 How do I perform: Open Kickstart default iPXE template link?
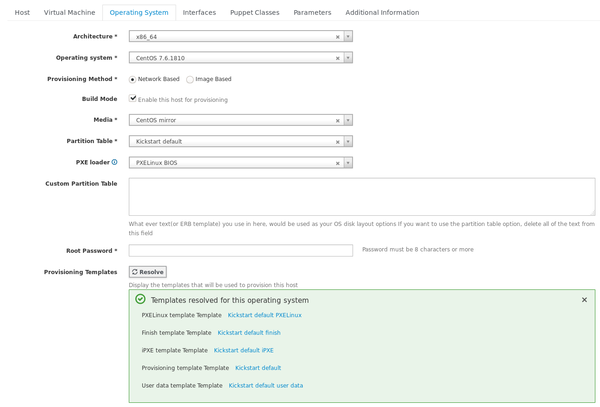[x=243, y=350]
